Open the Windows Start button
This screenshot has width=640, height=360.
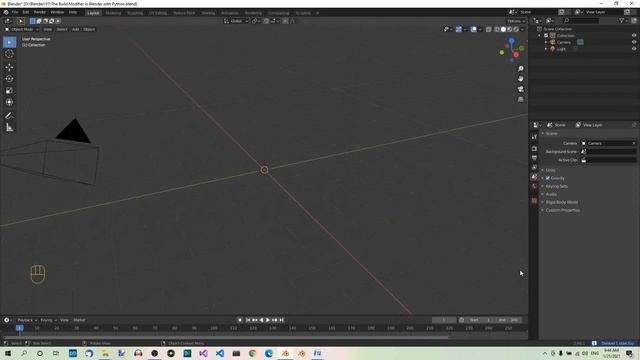pos(7,353)
